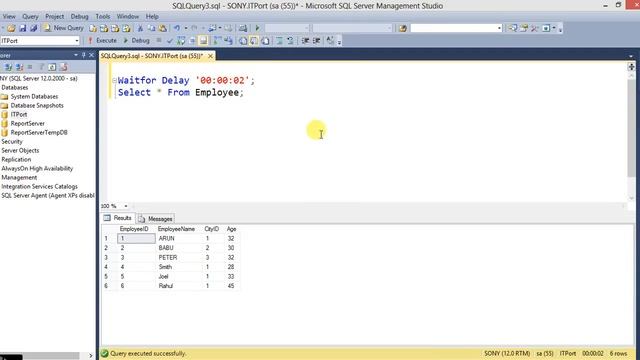The height and width of the screenshot is (360, 640).
Task: Click the Display Estimated Execution Plan icon
Action: tap(181, 40)
